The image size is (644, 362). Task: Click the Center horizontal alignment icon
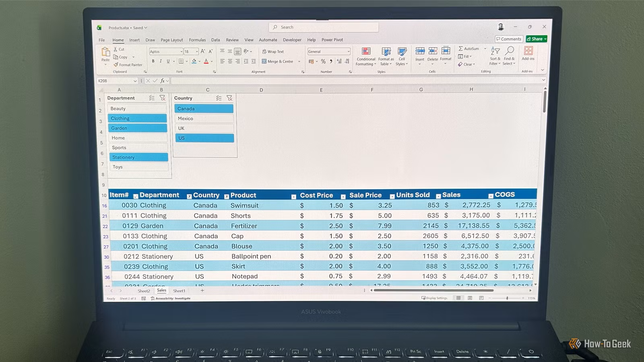pos(230,61)
